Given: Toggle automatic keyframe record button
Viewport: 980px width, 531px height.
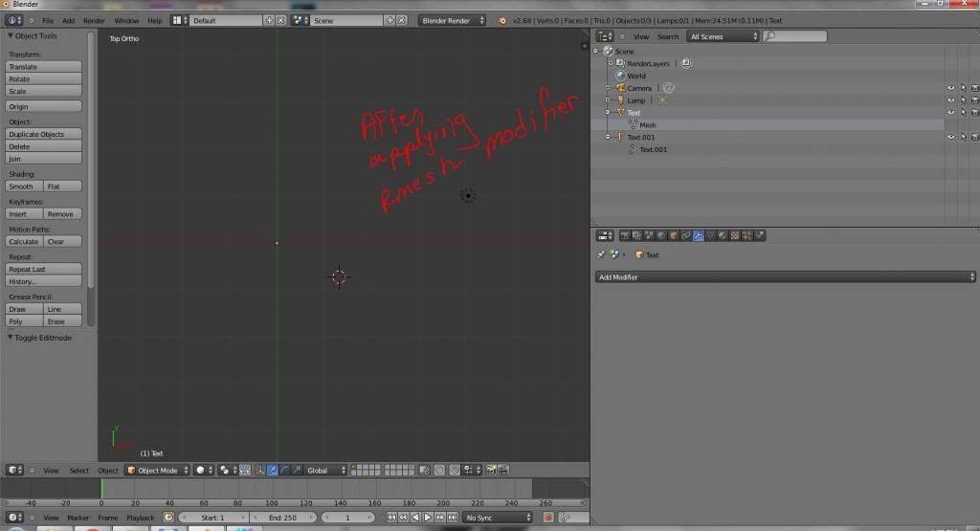Looking at the screenshot, I should point(548,518).
